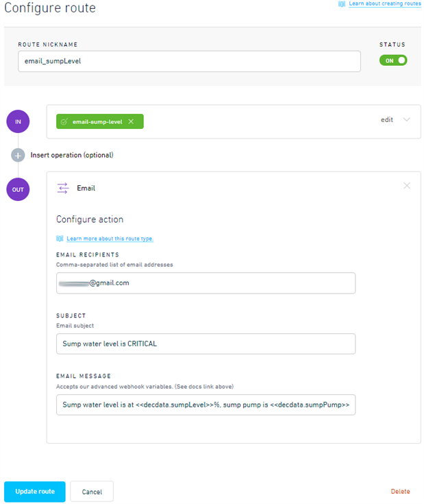The height and width of the screenshot is (504, 424).
Task: Click the icon inside the email-sump-level tag
Action: (64, 121)
